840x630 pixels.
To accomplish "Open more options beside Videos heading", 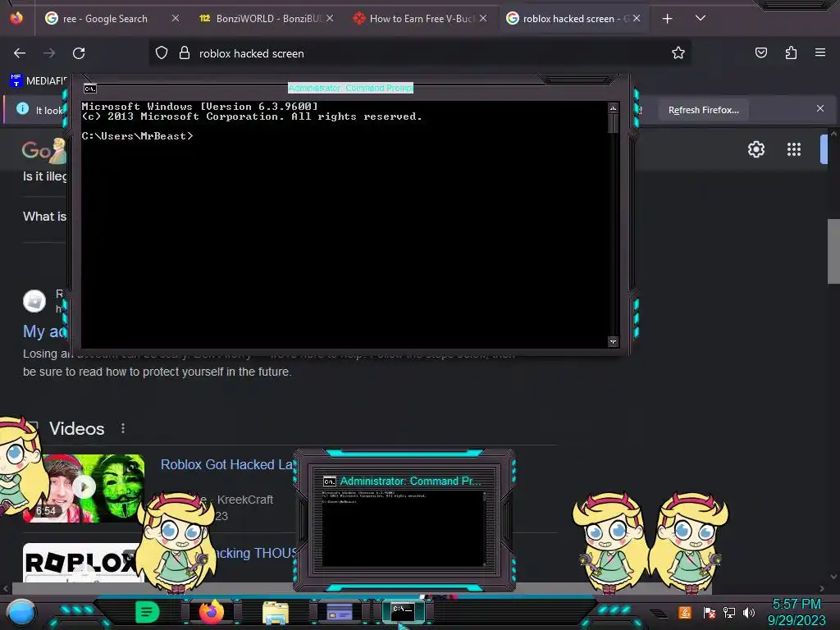I will 123,428.
